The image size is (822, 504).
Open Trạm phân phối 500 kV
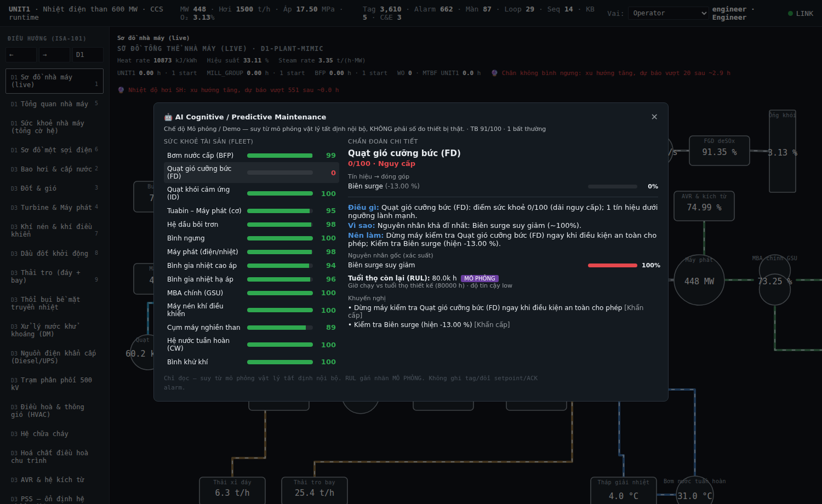tap(54, 384)
